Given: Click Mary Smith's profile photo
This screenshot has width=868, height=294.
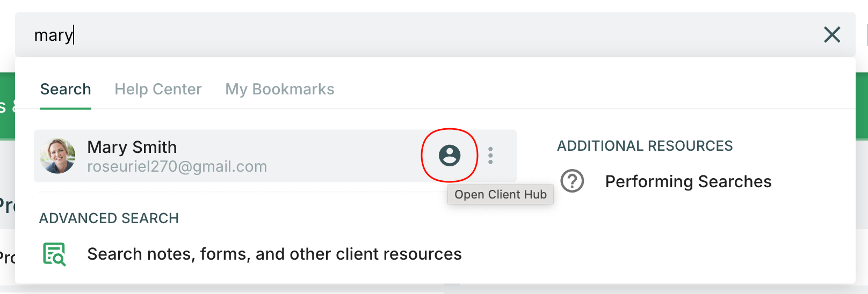Looking at the screenshot, I should click(57, 156).
